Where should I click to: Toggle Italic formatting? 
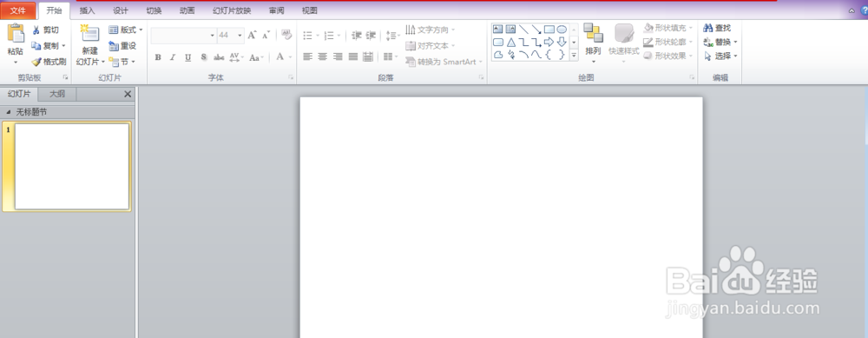(x=173, y=57)
